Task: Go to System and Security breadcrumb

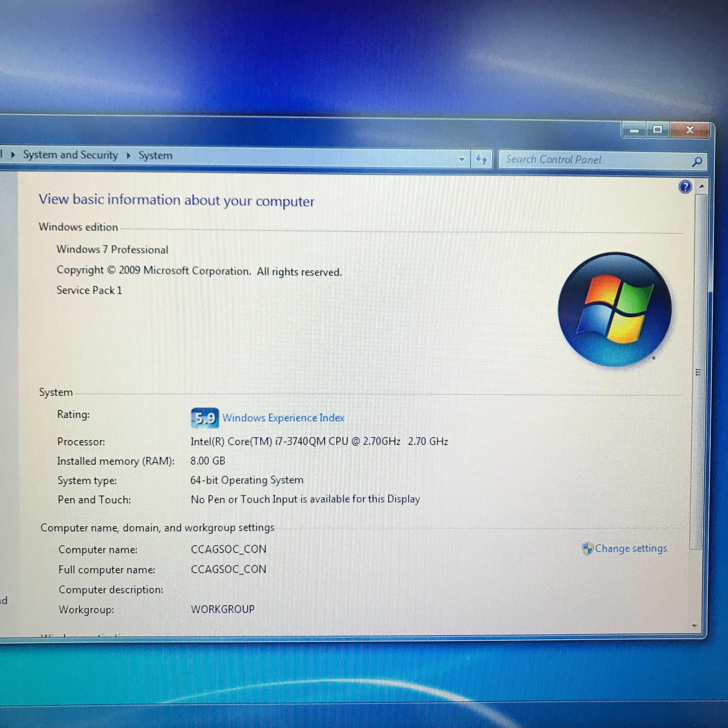Action: (x=71, y=155)
